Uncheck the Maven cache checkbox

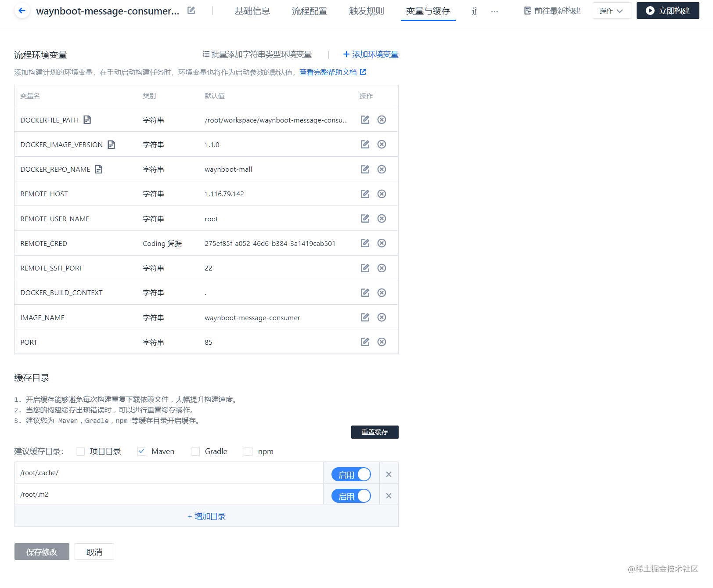coord(141,451)
